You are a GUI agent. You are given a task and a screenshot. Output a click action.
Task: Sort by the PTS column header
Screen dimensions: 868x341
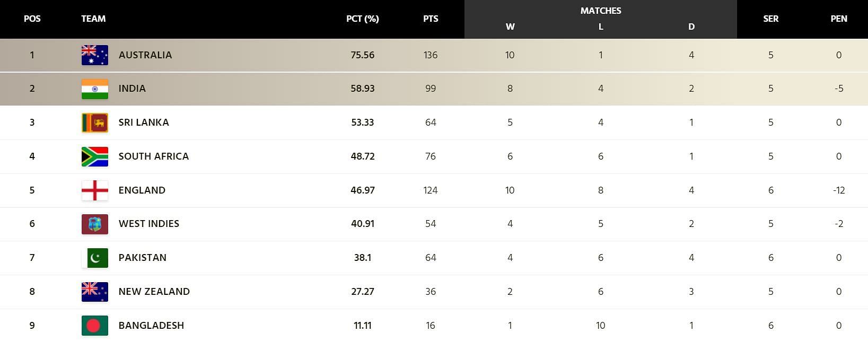(431, 19)
